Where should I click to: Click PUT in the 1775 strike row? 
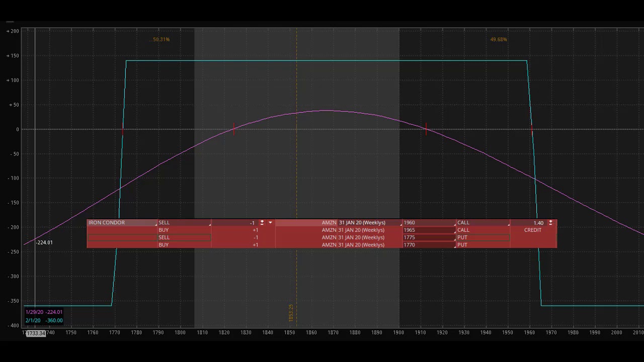462,237
